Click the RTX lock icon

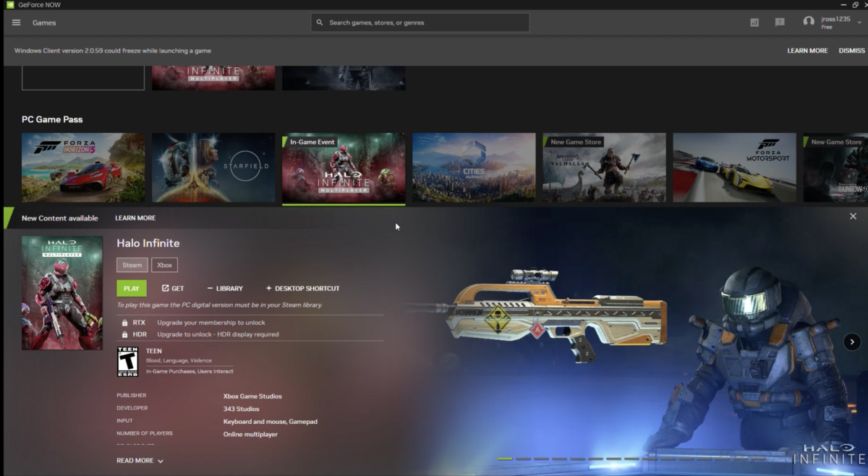click(x=124, y=323)
